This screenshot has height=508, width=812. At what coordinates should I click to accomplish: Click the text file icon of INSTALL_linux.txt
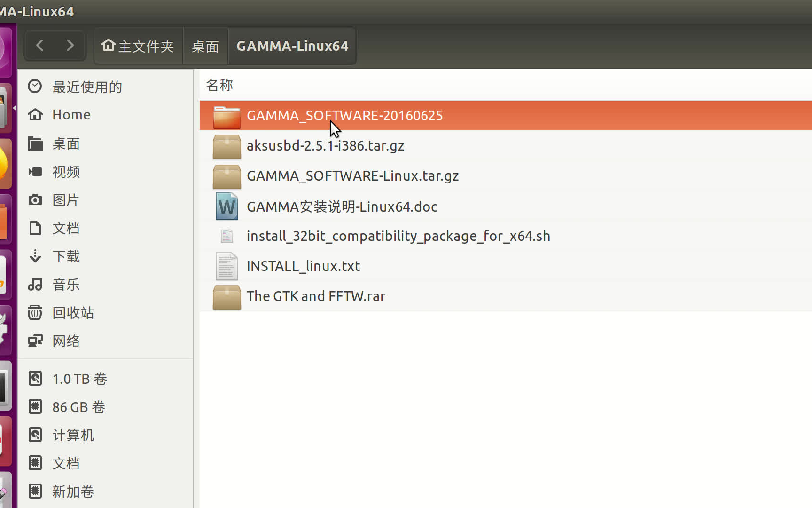point(226,266)
